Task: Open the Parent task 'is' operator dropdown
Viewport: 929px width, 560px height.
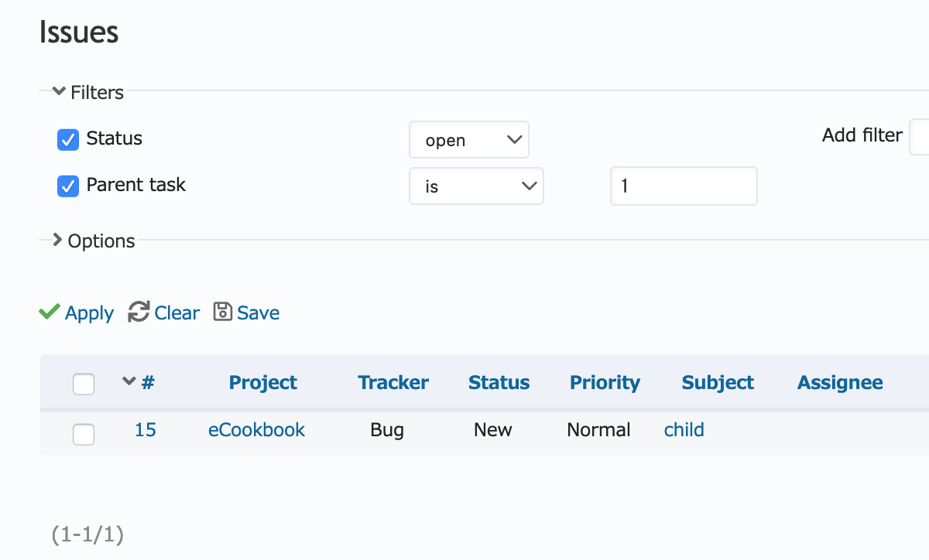Action: click(x=476, y=186)
